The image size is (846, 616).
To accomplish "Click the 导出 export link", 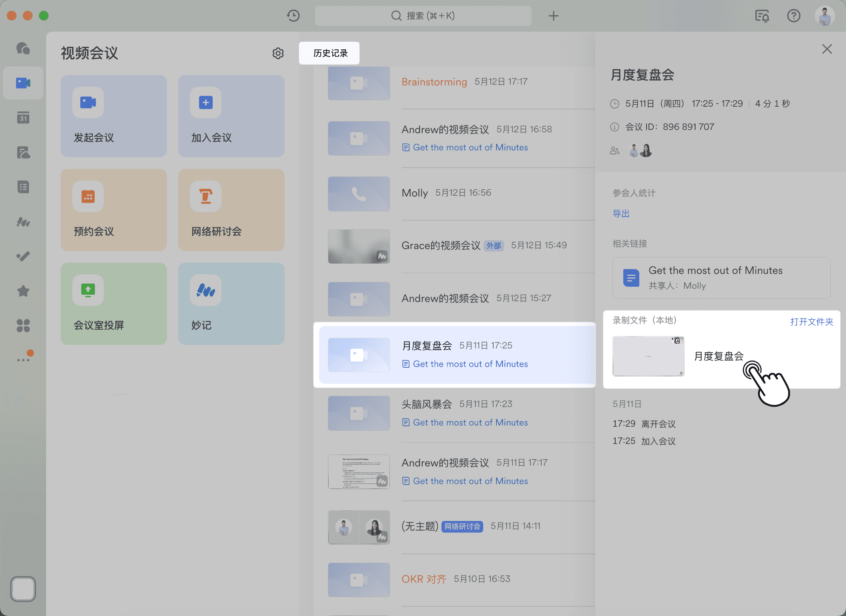I will pyautogui.click(x=621, y=214).
